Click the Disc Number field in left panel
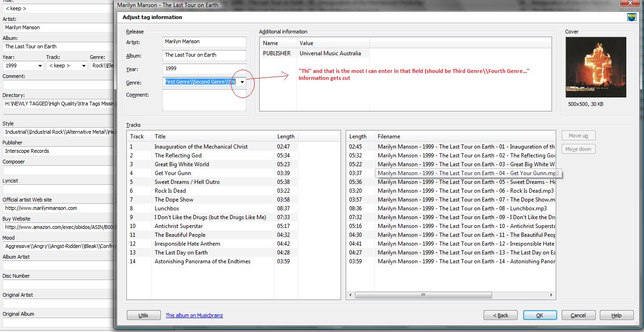Viewport: 644px width, 332px height. point(58,284)
